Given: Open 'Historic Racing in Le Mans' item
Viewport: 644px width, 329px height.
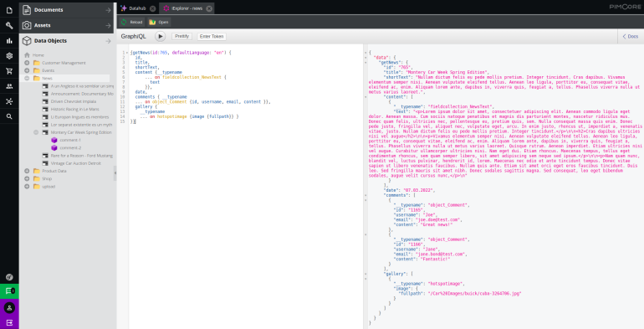Looking at the screenshot, I should (x=74, y=110).
